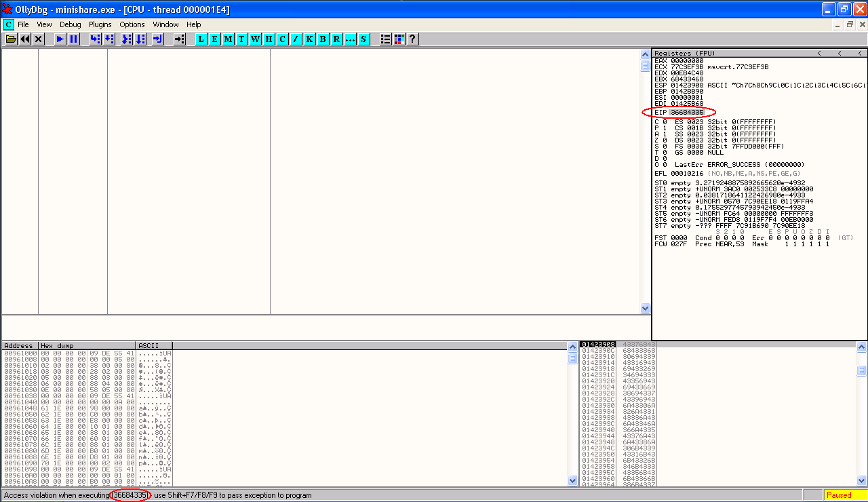
Task: Run the program with the blue play icon
Action: (60, 39)
